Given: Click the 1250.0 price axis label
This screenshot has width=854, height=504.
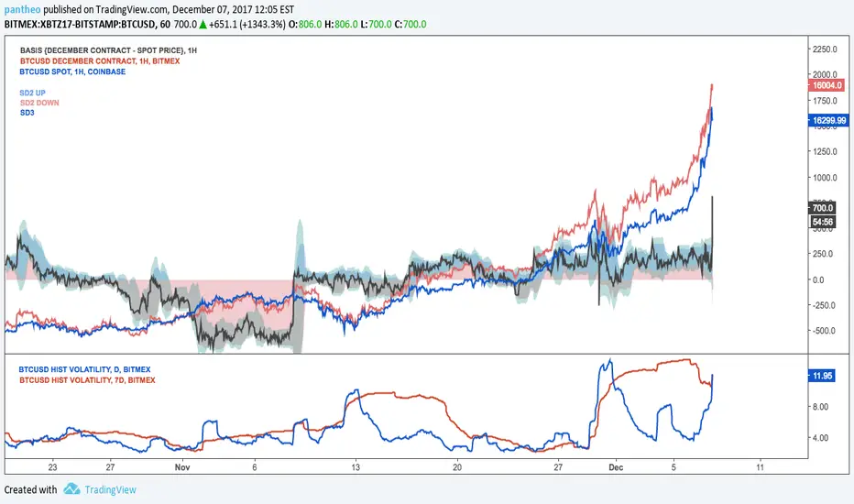Looking at the screenshot, I should click(825, 151).
